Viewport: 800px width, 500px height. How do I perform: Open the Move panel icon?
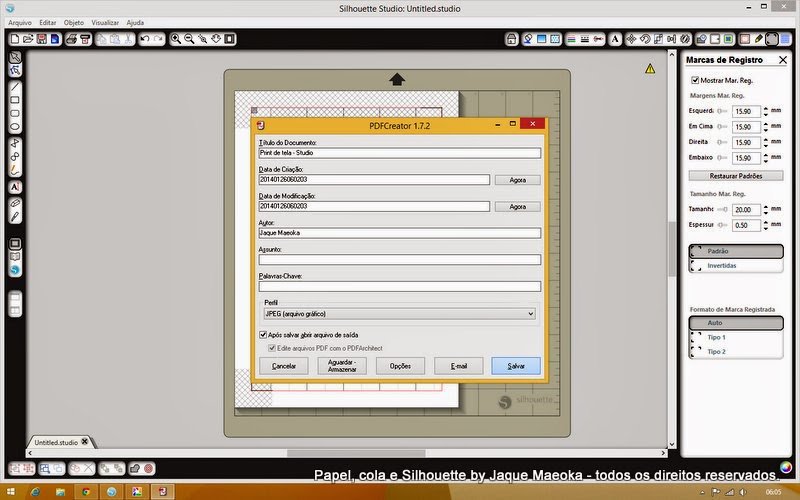point(632,39)
